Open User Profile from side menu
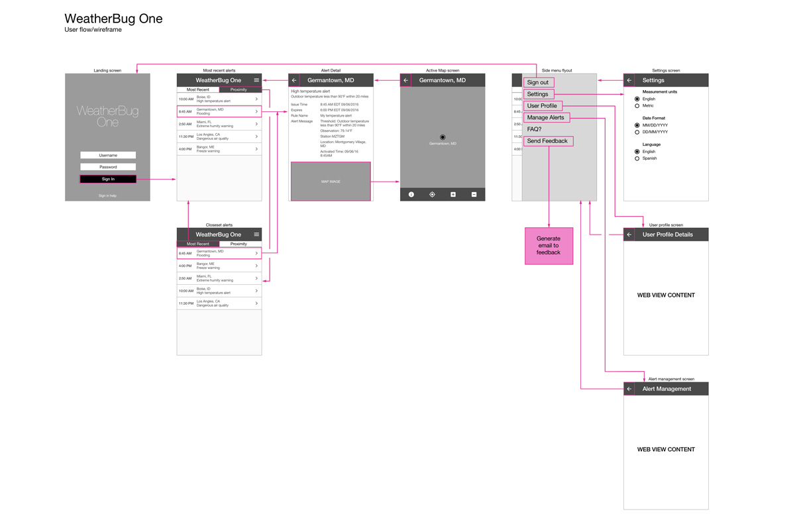The width and height of the screenshot is (795, 532). pyautogui.click(x=543, y=106)
